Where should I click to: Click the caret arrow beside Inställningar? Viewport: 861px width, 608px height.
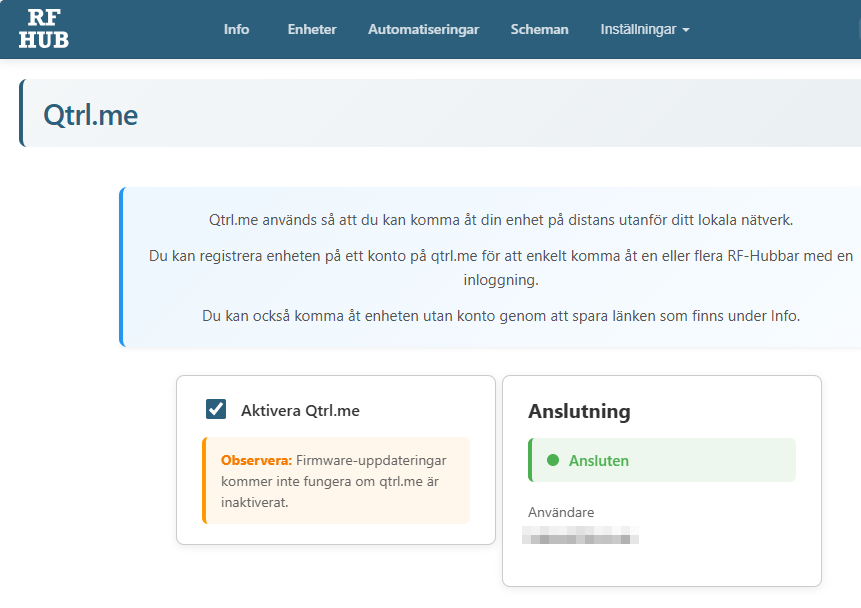tap(686, 30)
